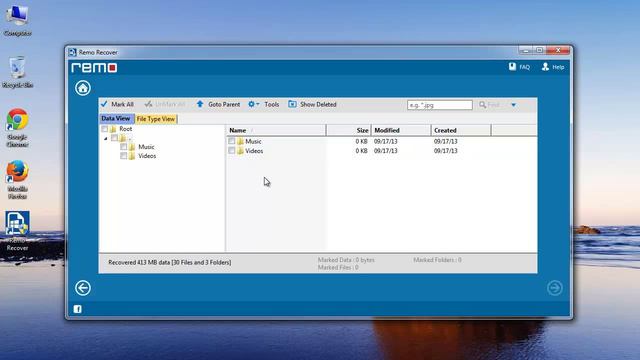640x360 pixels.
Task: Sort by Modified column header
Action: pyautogui.click(x=401, y=130)
